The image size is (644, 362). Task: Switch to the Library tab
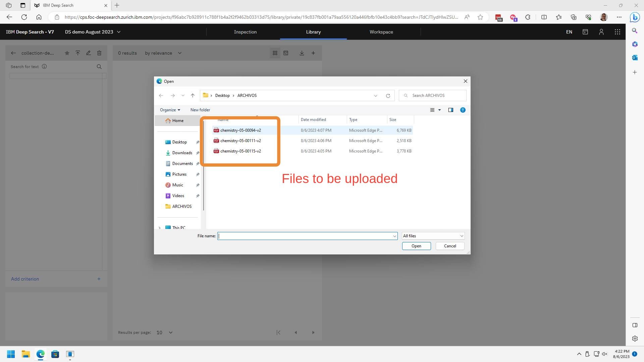pos(313,32)
